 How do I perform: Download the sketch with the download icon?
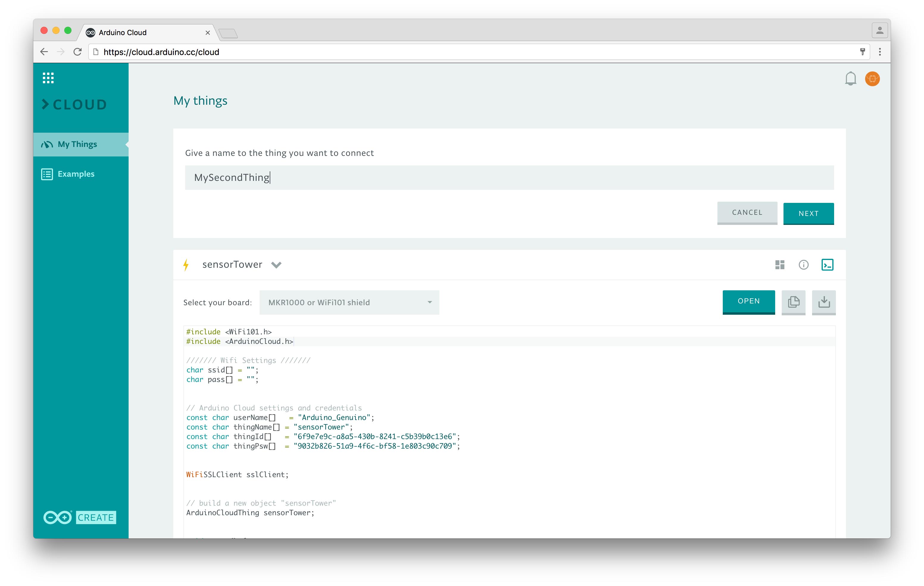click(x=823, y=302)
